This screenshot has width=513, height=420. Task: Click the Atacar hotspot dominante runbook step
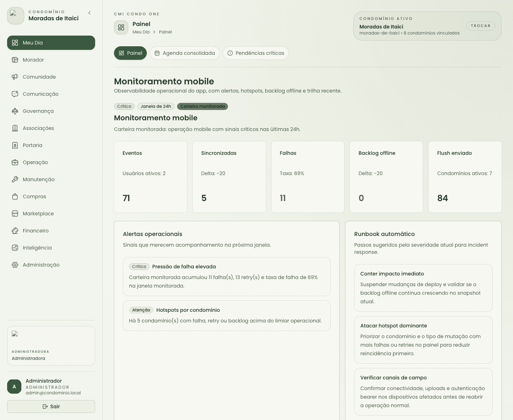point(423,340)
